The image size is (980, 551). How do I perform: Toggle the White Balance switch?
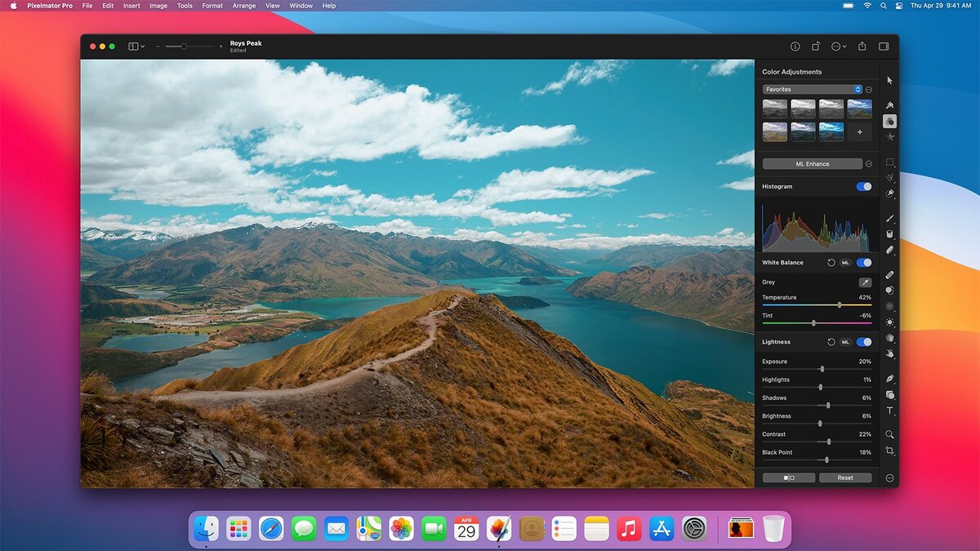tap(863, 263)
